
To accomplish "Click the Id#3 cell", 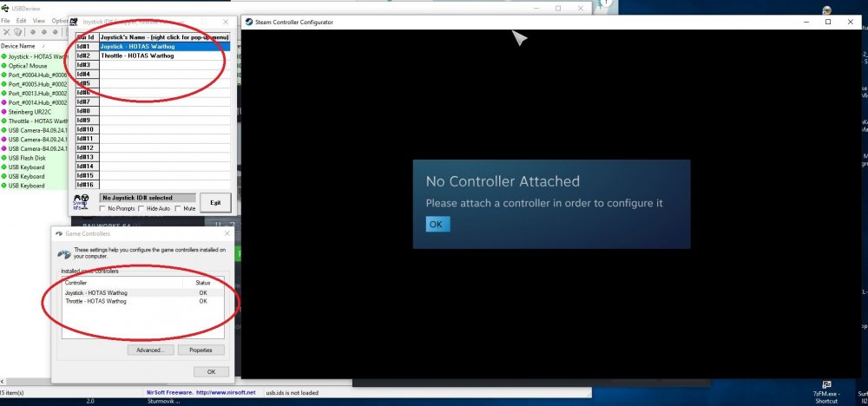I will tap(87, 65).
